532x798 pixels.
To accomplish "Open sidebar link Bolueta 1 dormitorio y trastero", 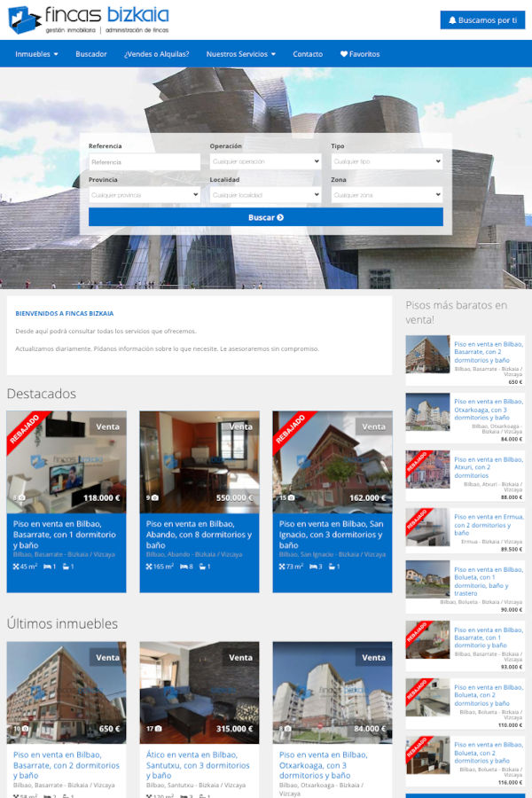I will click(x=489, y=581).
